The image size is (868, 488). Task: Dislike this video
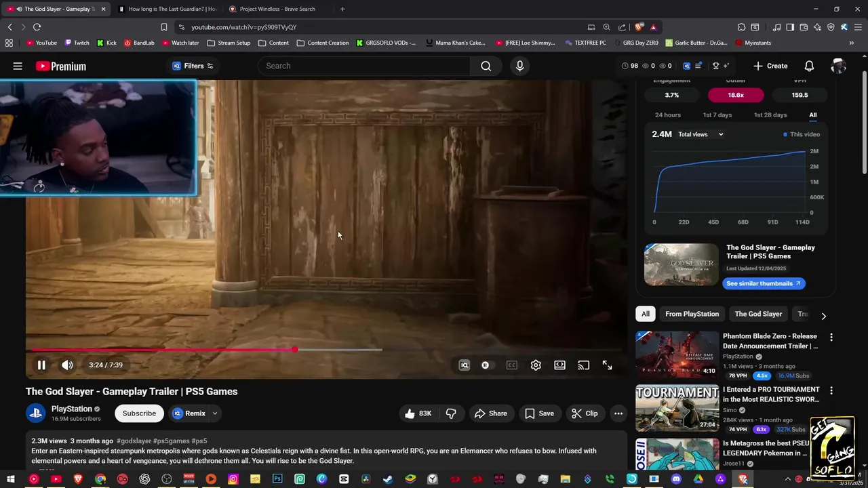(x=451, y=413)
